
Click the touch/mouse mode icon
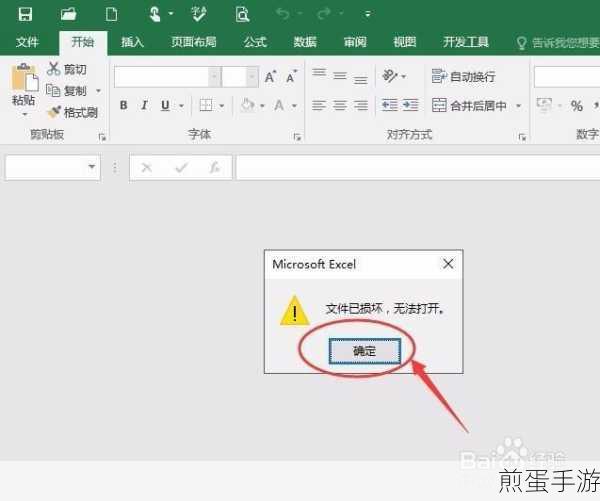point(155,15)
